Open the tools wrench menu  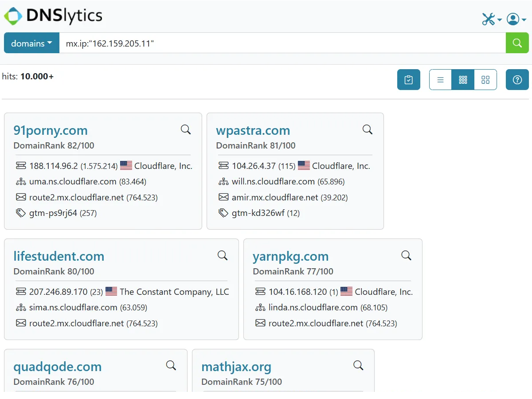click(492, 19)
